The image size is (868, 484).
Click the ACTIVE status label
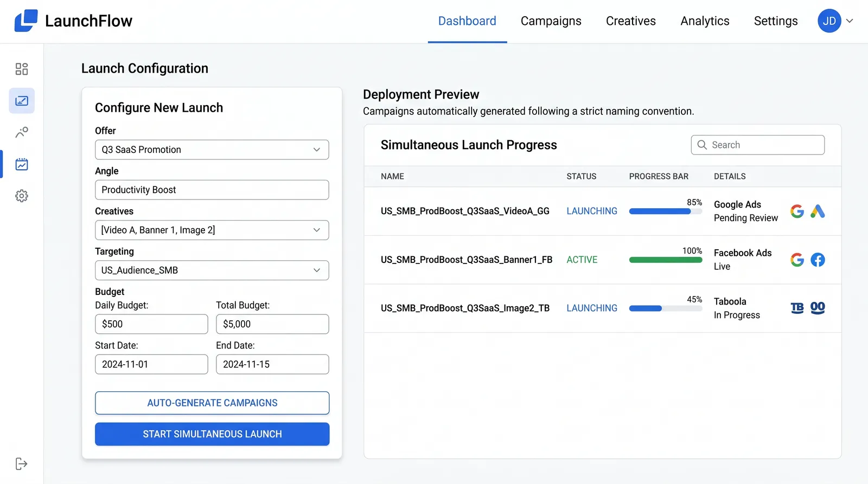pos(582,260)
